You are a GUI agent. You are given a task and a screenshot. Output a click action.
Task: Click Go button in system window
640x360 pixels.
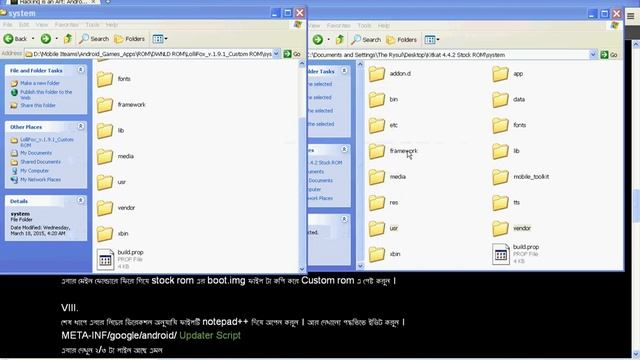point(292,54)
